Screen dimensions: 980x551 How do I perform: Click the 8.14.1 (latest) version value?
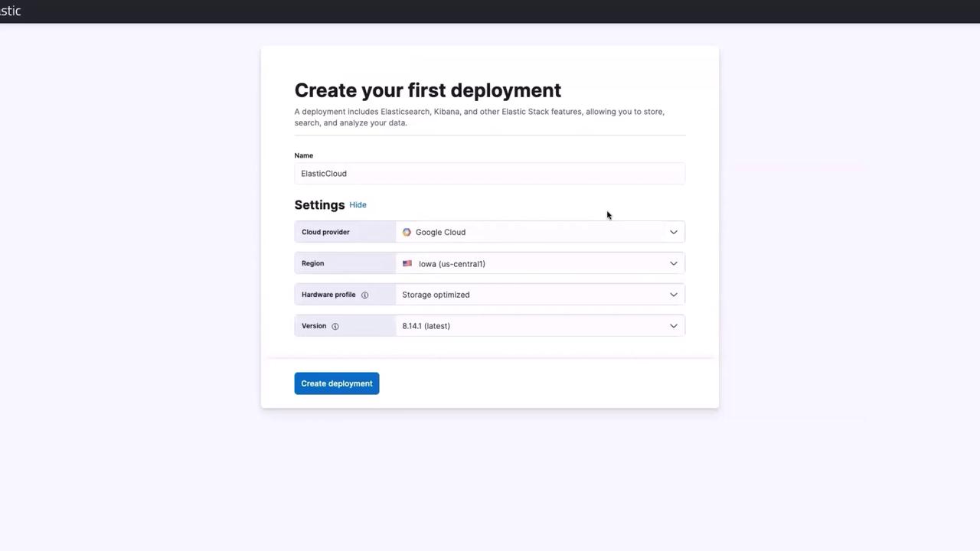pos(426,326)
